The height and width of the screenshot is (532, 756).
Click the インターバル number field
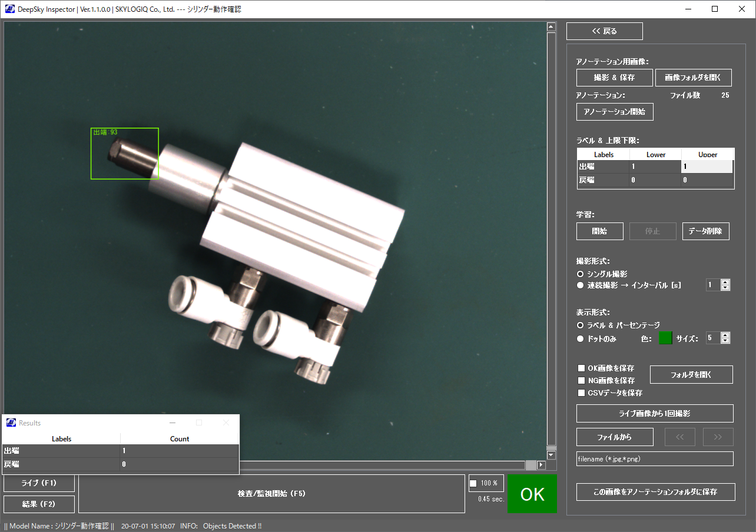(714, 285)
